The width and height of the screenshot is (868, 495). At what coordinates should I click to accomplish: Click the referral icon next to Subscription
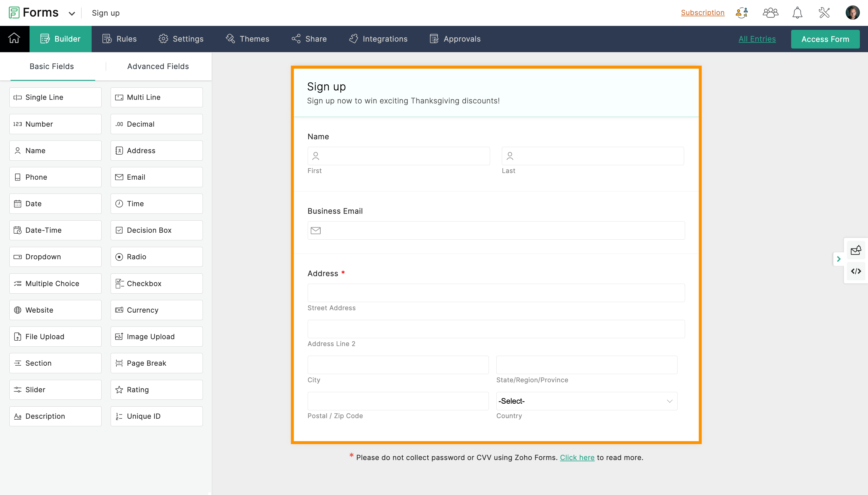pos(742,13)
